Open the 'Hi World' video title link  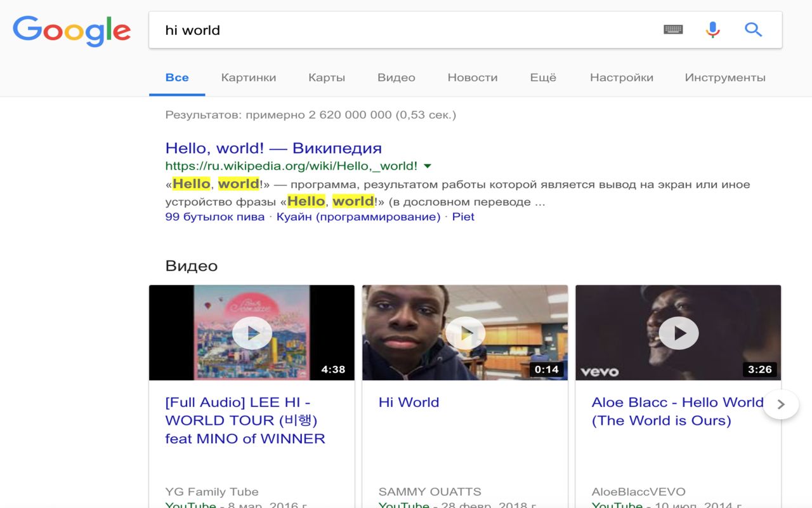(409, 403)
